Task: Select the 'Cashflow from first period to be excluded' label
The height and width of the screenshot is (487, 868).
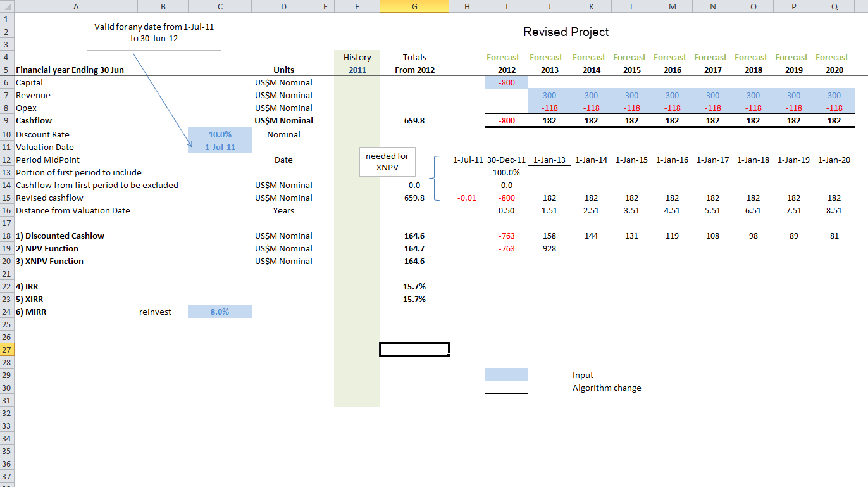Action: [97, 185]
